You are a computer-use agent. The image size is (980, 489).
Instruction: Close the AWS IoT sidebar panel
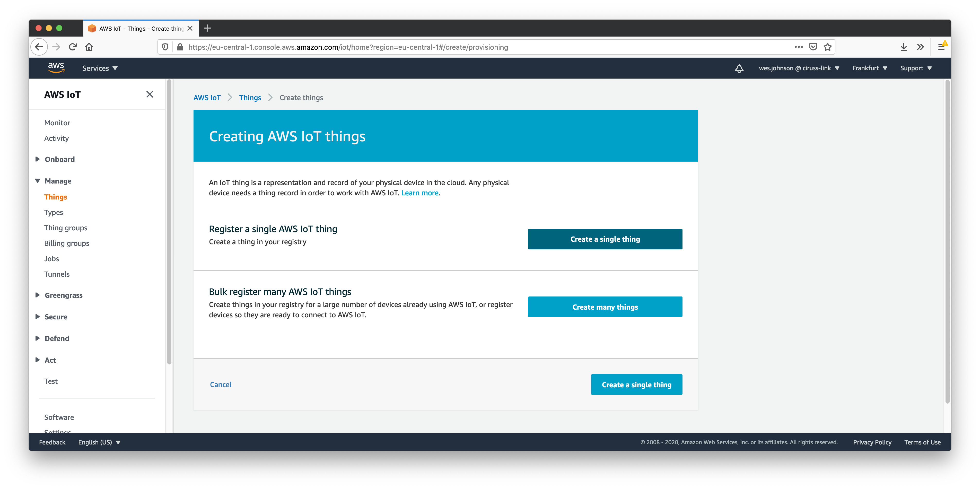150,94
